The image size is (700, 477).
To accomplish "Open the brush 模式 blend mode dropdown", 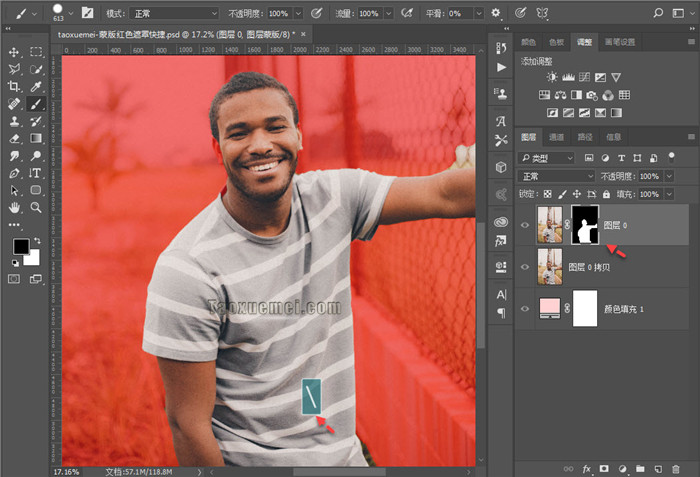I will 175,13.
